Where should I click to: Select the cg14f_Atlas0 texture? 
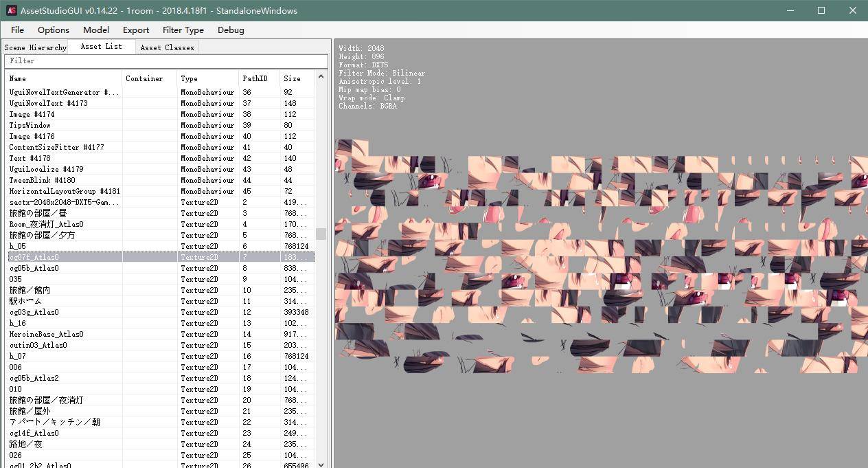coord(160,433)
